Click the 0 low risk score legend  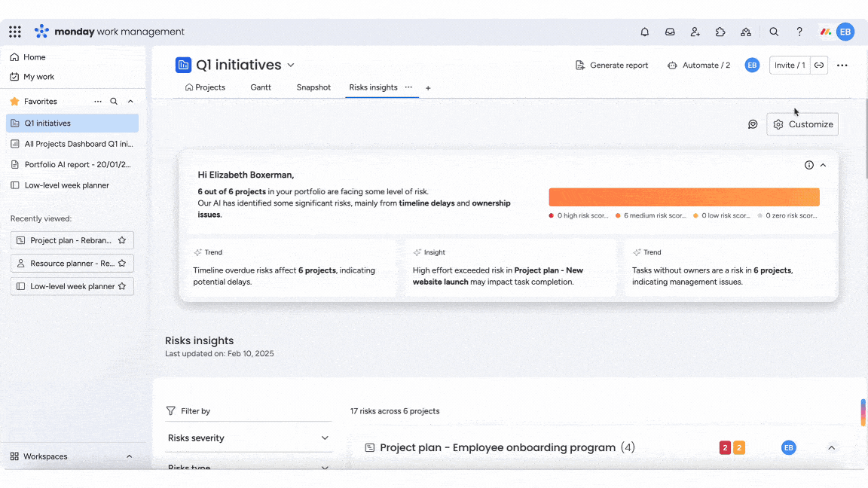tap(722, 216)
